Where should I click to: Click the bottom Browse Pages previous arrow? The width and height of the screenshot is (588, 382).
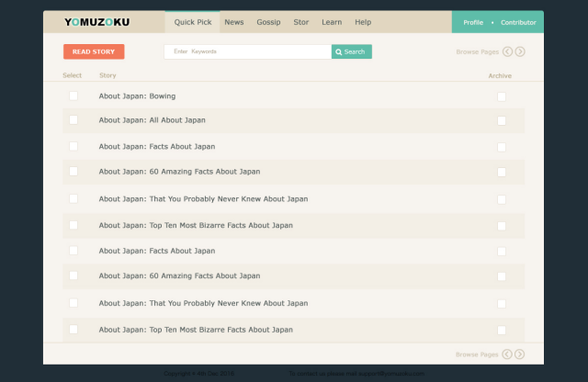tap(507, 354)
